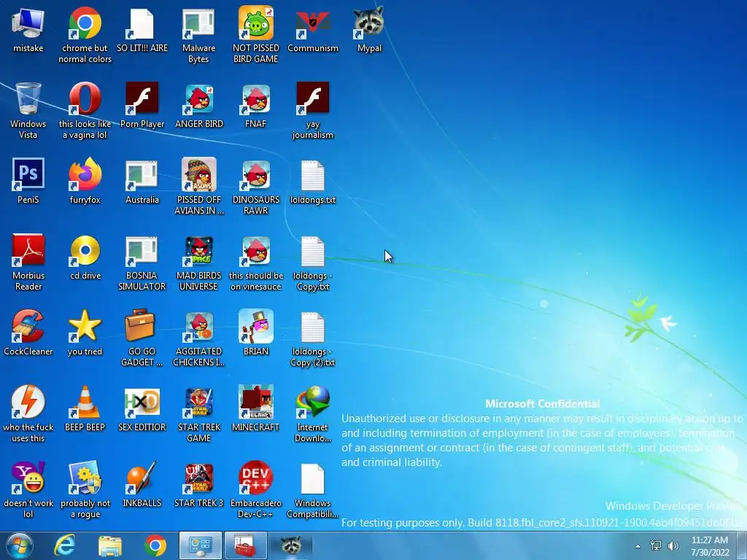Open the 'Windows Vista' recycle bin
This screenshot has width=747, height=560.
28,98
